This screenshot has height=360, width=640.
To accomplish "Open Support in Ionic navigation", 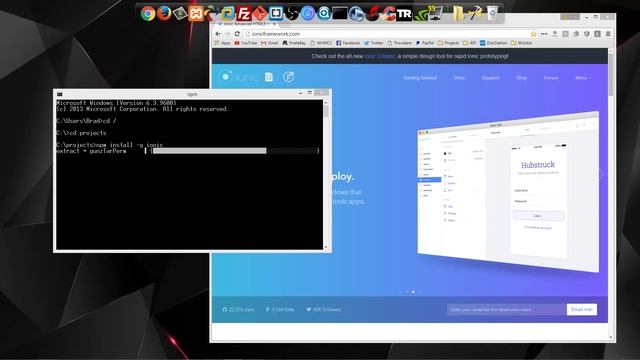I will click(x=491, y=78).
